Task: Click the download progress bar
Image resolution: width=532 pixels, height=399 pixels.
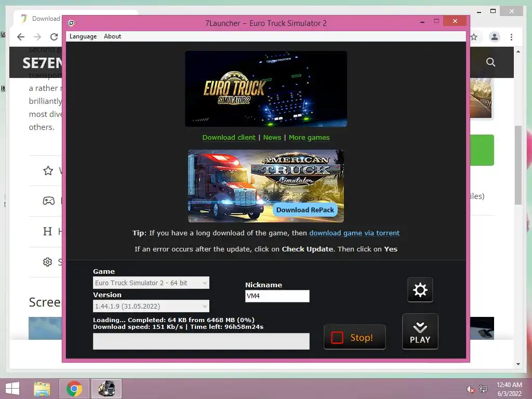Action: (201, 341)
